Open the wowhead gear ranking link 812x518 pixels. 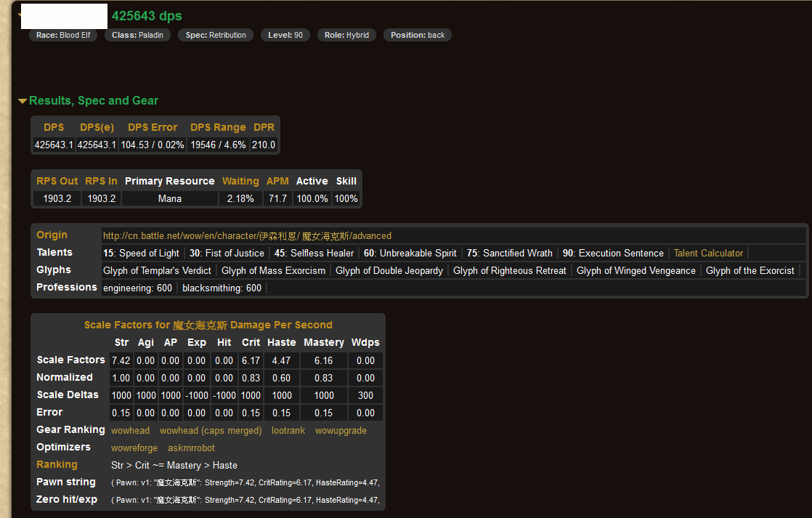[130, 431]
